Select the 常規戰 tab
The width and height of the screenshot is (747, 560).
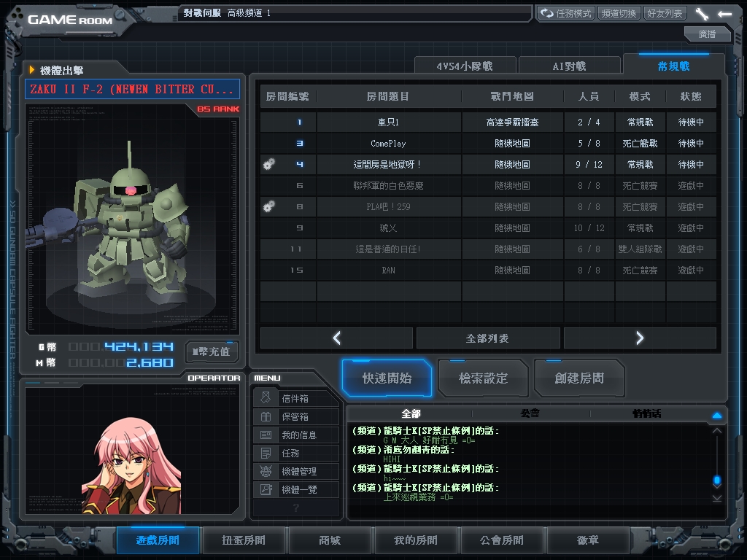[x=673, y=66]
